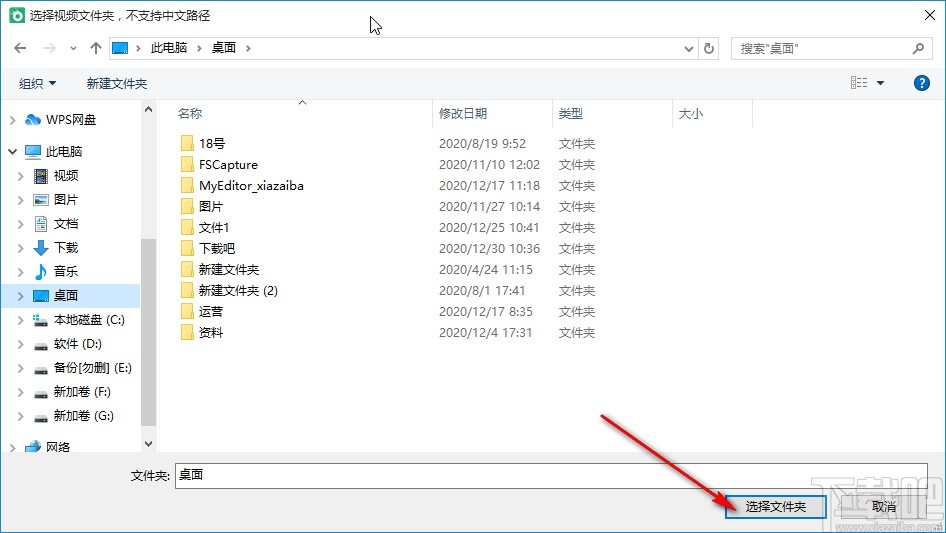Click the folder icon beside 运营
Screen dimensions: 946x533
[187, 311]
